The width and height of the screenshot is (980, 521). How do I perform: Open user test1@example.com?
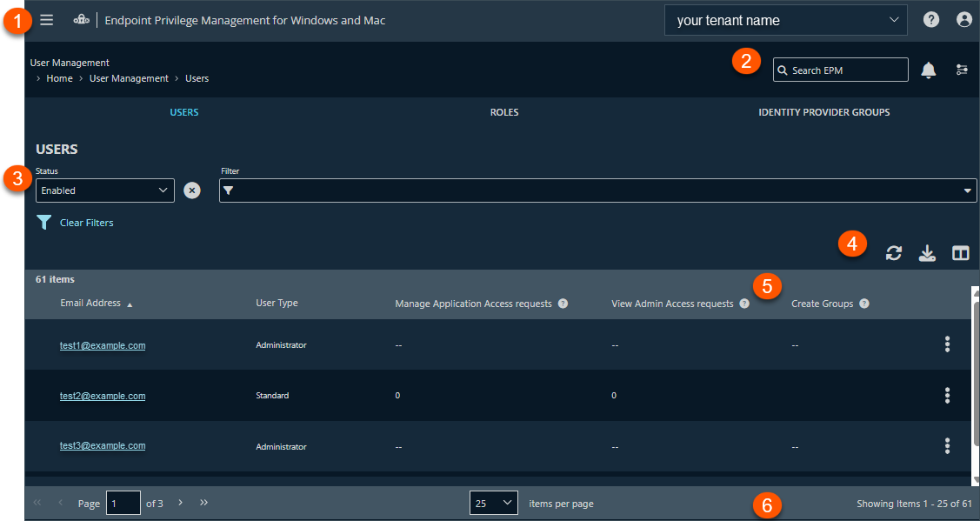pyautogui.click(x=103, y=344)
